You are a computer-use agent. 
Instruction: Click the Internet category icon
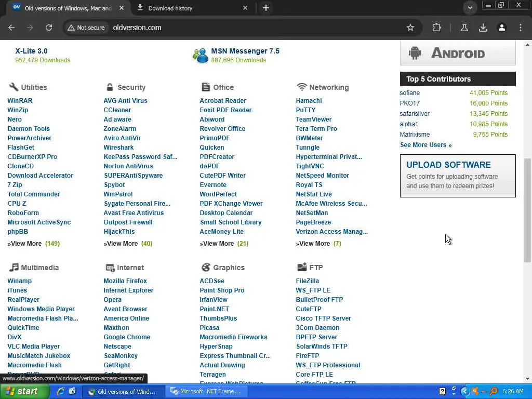point(110,268)
